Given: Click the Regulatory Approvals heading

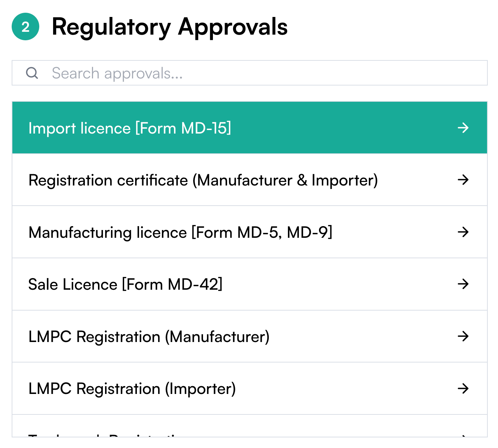Looking at the screenshot, I should click(x=170, y=28).
